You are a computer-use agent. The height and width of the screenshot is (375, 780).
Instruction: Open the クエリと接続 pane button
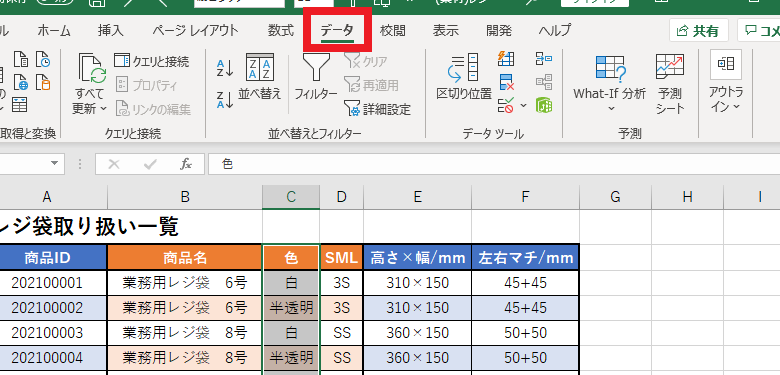point(152,61)
